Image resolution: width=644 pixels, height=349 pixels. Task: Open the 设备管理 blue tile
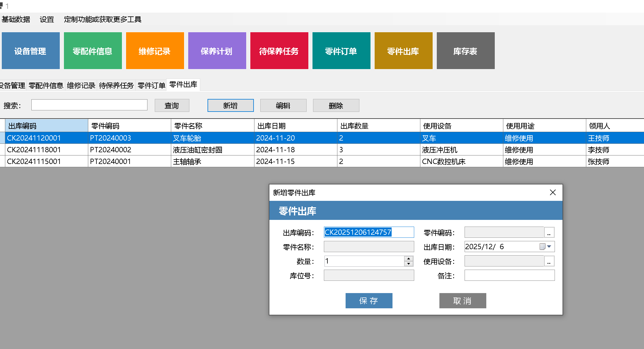30,51
